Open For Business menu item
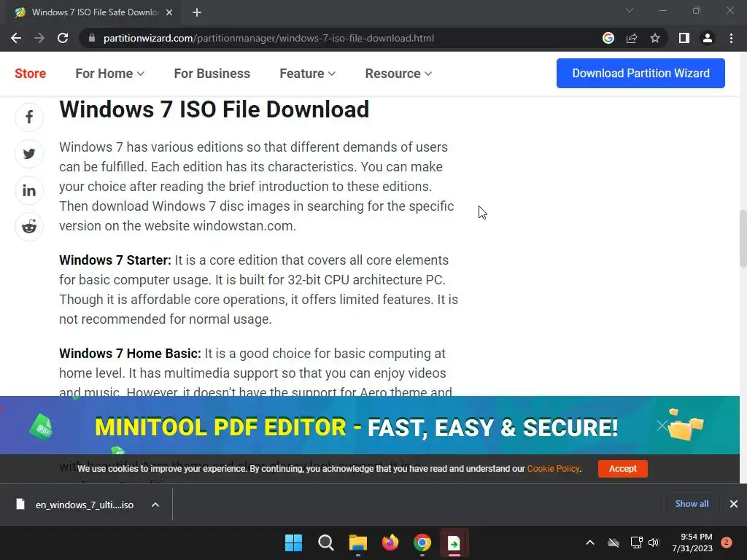The image size is (747, 560). click(x=212, y=74)
